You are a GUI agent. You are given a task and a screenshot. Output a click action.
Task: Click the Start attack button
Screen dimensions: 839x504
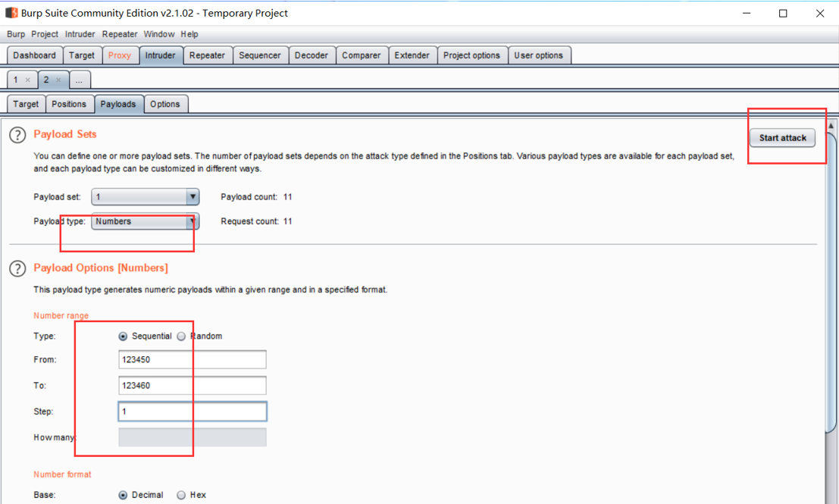click(782, 138)
